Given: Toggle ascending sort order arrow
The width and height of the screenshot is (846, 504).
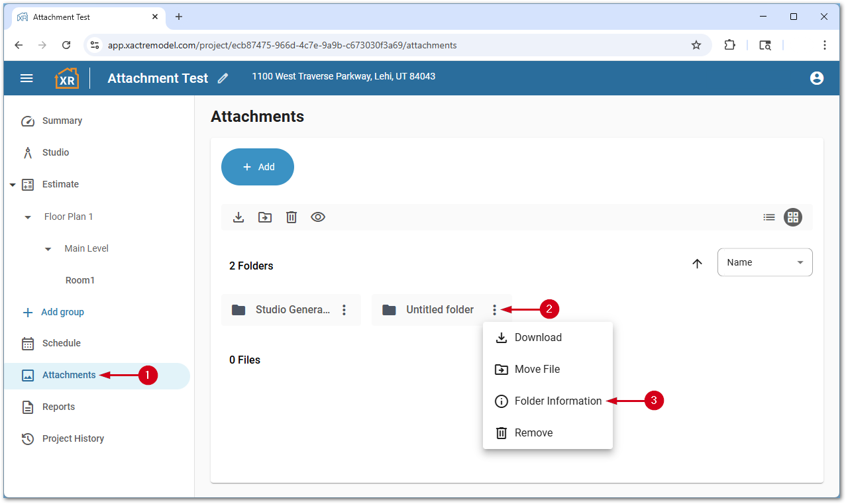Looking at the screenshot, I should (x=697, y=263).
